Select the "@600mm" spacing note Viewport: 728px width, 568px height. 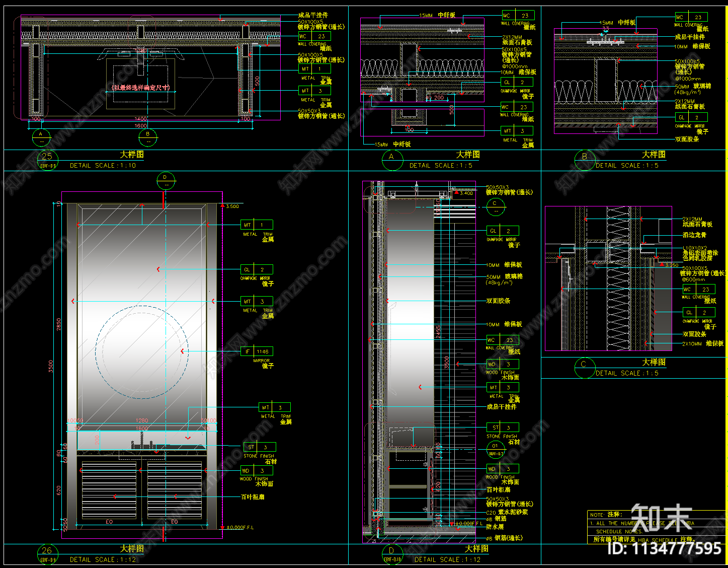693,279
